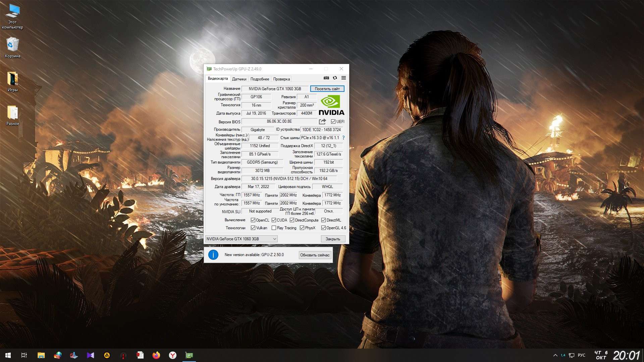Image resolution: width=644 pixels, height=362 pixels.
Task: Click the bus interface question mark
Action: [343, 138]
